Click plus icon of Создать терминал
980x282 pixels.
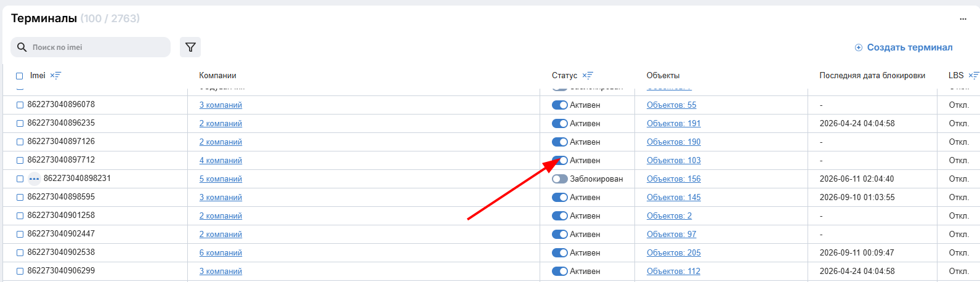[859, 47]
